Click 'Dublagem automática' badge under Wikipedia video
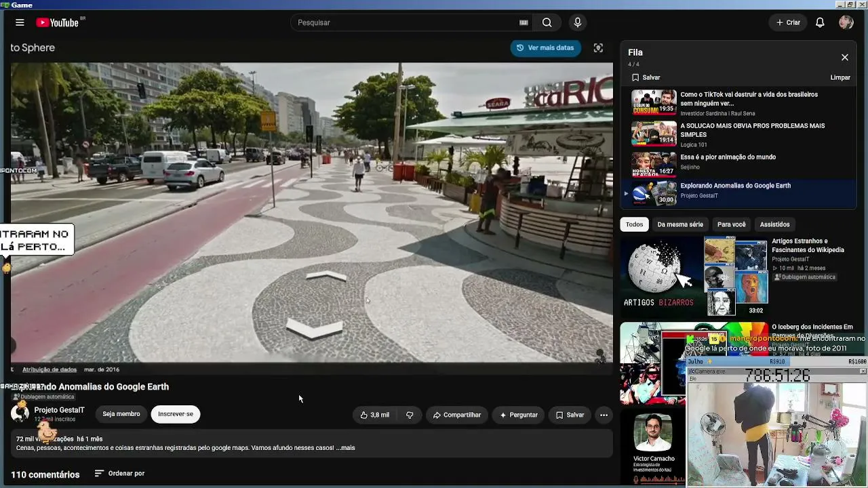The width and height of the screenshot is (868, 488). [x=805, y=277]
